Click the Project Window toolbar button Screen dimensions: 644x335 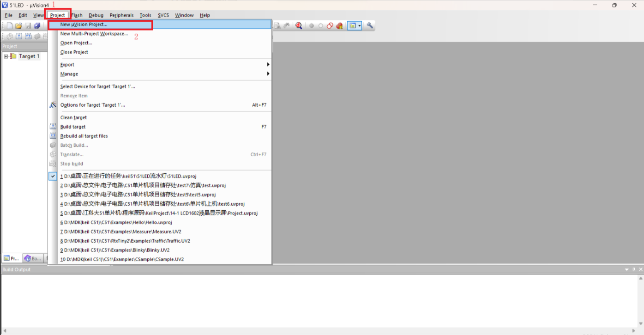(353, 26)
